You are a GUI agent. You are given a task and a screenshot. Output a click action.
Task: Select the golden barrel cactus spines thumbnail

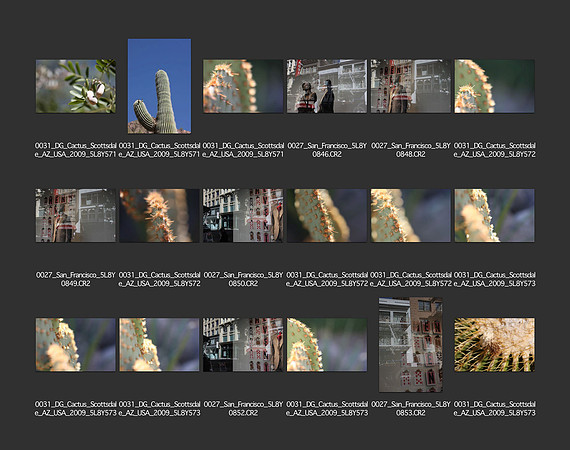click(x=494, y=345)
